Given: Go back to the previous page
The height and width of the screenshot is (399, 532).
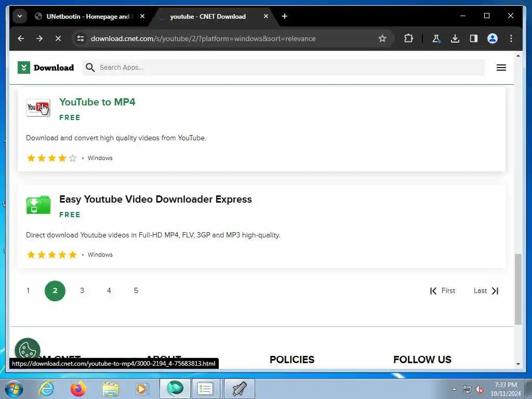Looking at the screenshot, I should point(21,38).
